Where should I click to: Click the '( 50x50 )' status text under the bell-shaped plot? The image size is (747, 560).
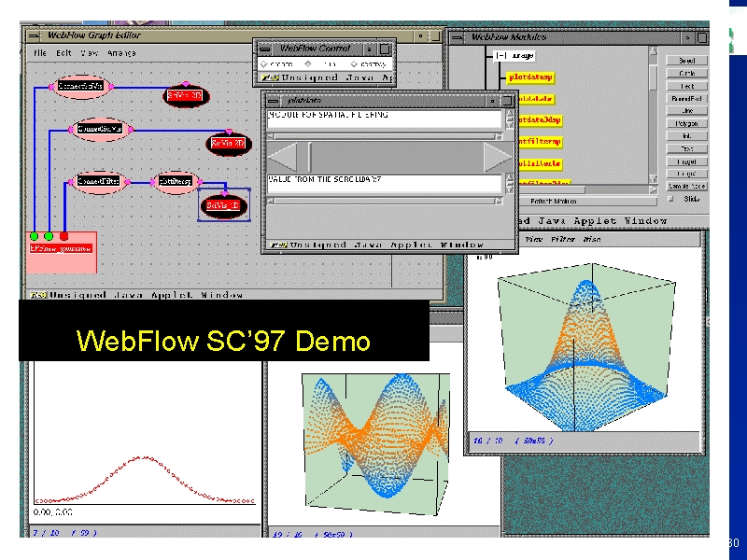click(x=533, y=441)
